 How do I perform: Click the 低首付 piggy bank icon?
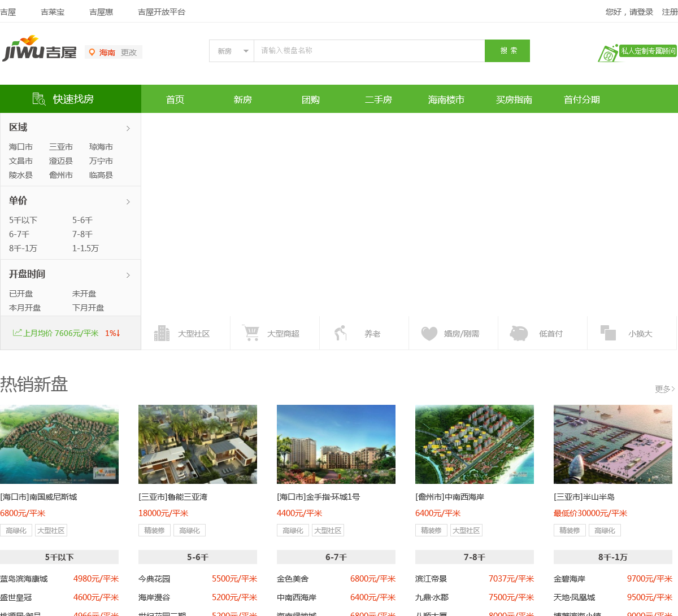pyautogui.click(x=519, y=333)
